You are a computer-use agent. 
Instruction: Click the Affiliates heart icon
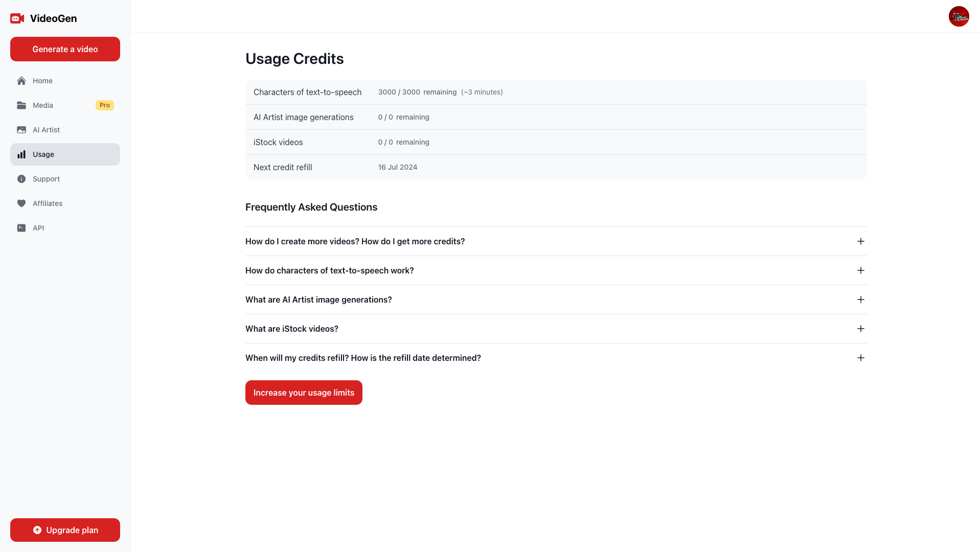click(x=21, y=203)
